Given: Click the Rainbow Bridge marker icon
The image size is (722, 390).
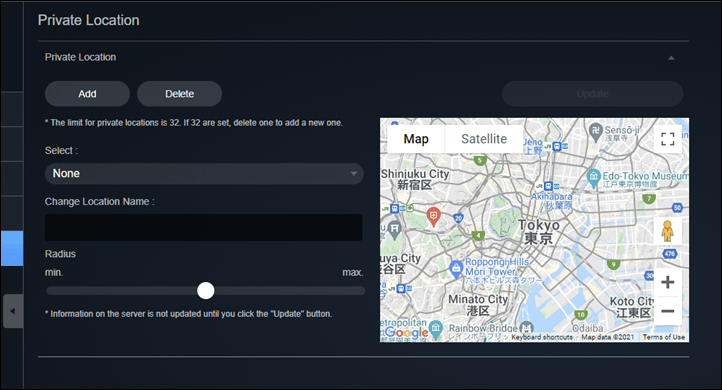Looking at the screenshot, I should (x=526, y=328).
